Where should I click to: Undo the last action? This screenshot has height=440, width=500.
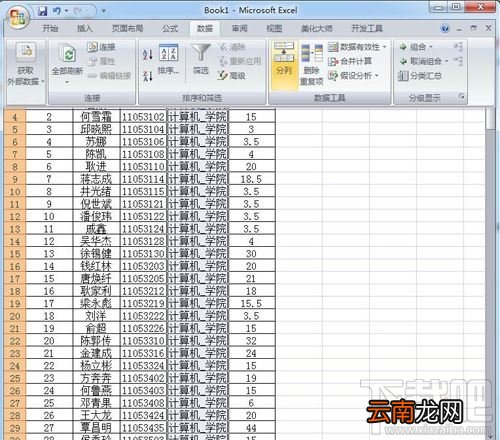(x=57, y=11)
